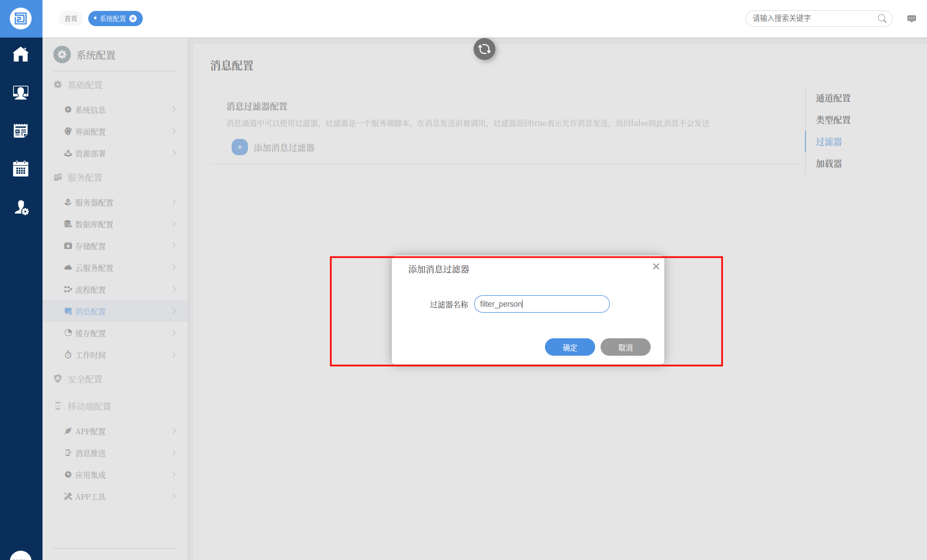Viewport: 927px width, 560px height.
Task: Open the chat message icon top right
Action: [x=911, y=19]
